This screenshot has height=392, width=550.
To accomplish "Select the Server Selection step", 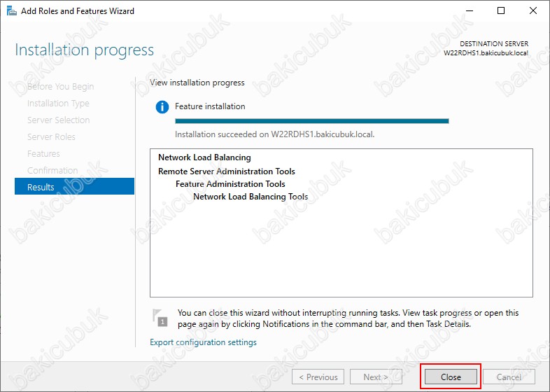I will click(x=59, y=120).
